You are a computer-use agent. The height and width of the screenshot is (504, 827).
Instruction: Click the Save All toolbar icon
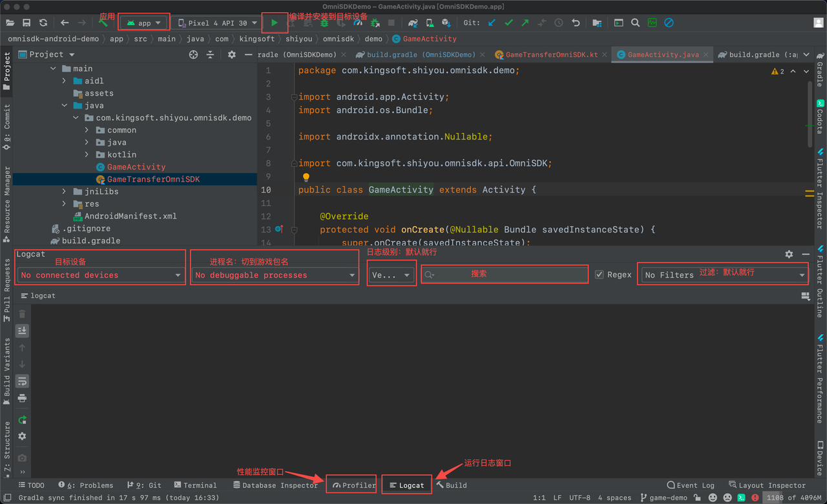tap(26, 23)
